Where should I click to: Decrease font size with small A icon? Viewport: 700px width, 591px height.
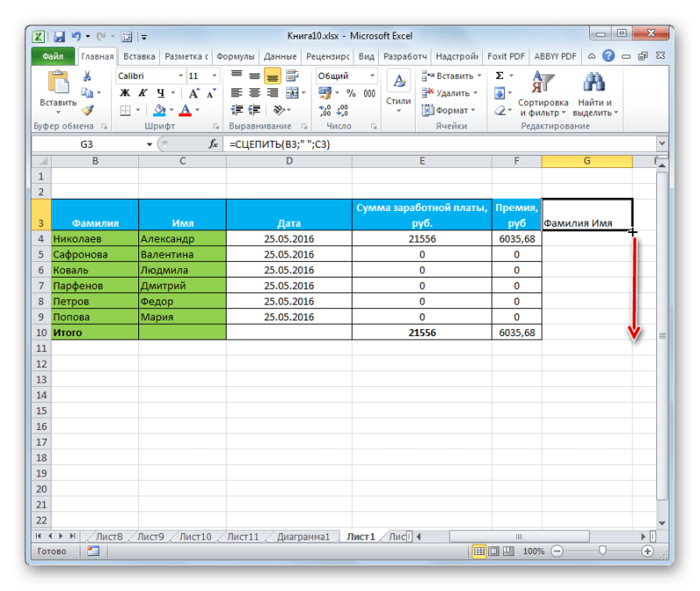coord(211,94)
